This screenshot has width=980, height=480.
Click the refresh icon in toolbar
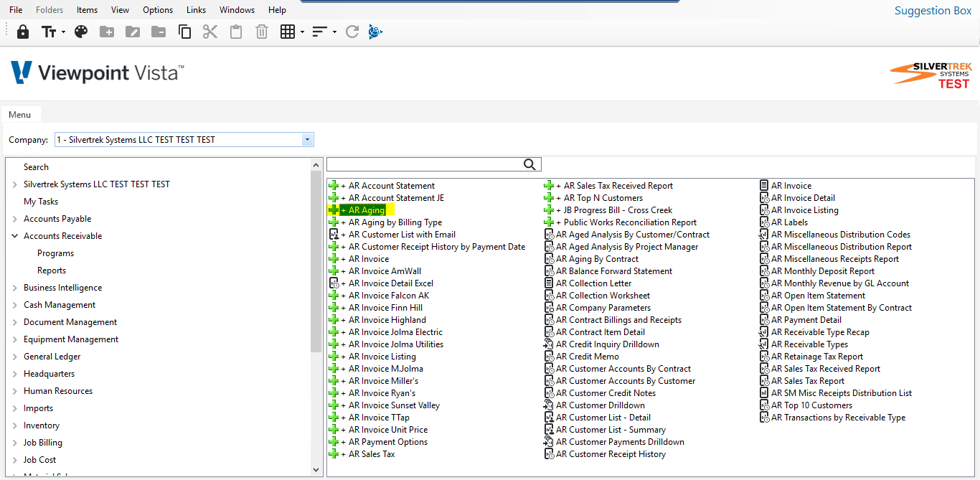[x=352, y=32]
